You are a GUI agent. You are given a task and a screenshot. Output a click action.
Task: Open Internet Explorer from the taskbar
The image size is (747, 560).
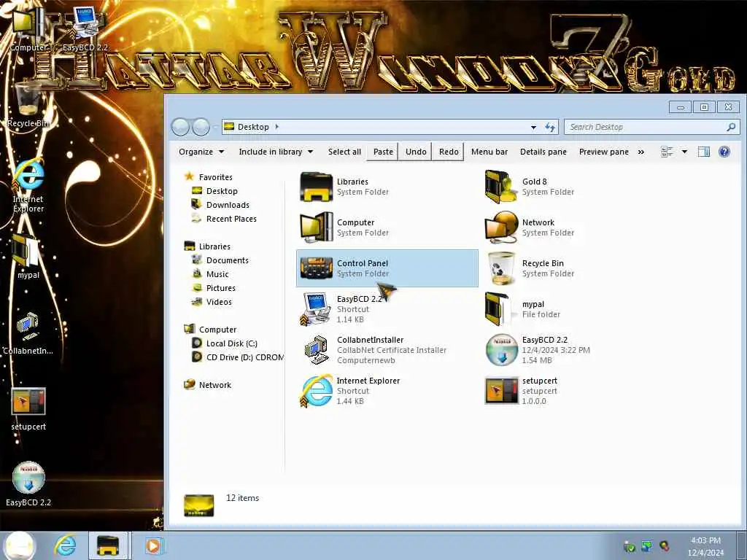64,545
